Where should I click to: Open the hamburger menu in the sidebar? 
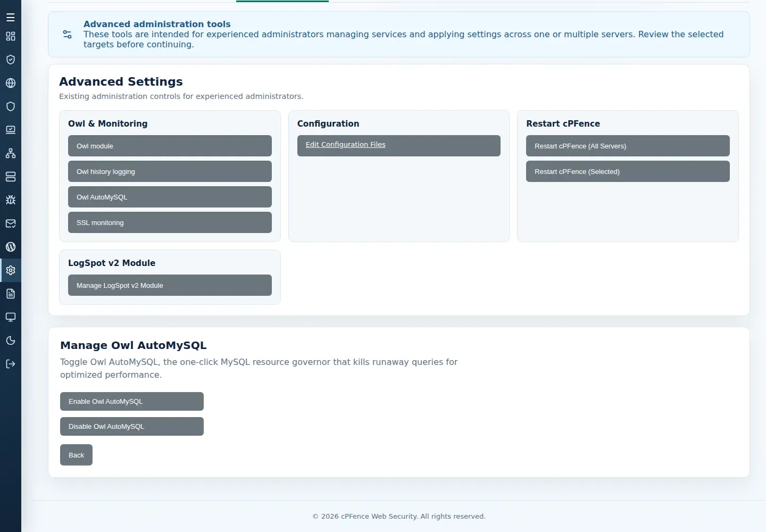point(11,18)
